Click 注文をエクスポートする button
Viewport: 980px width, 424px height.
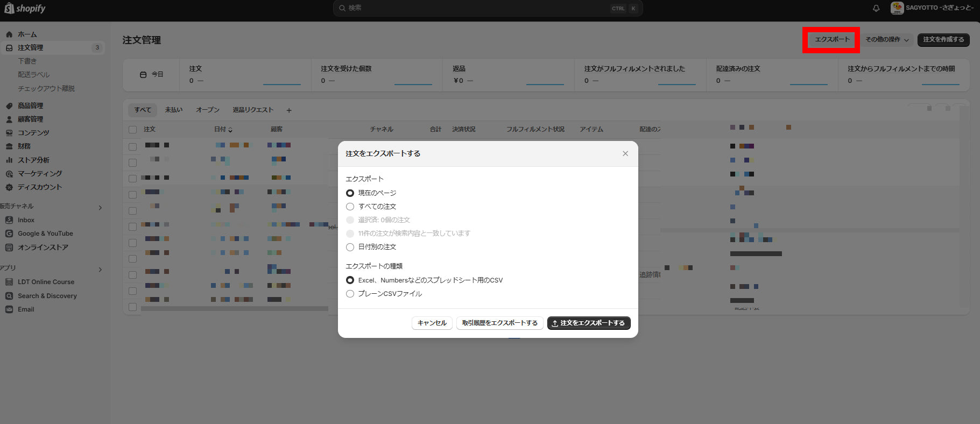coord(589,323)
